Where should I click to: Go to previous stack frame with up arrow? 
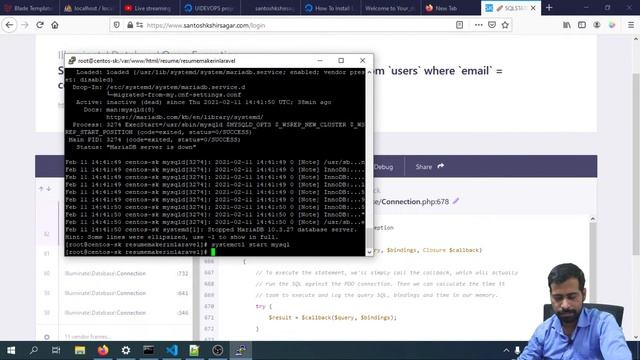tap(41, 189)
